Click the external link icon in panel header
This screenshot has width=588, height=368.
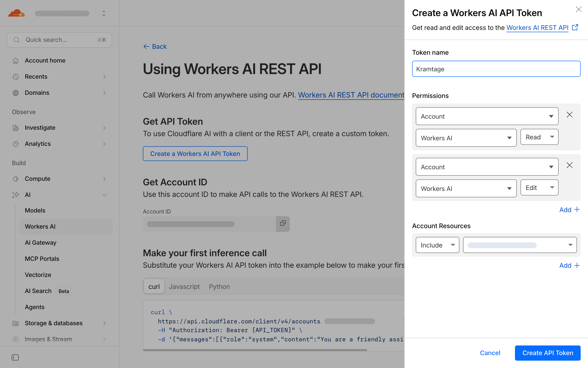(575, 27)
